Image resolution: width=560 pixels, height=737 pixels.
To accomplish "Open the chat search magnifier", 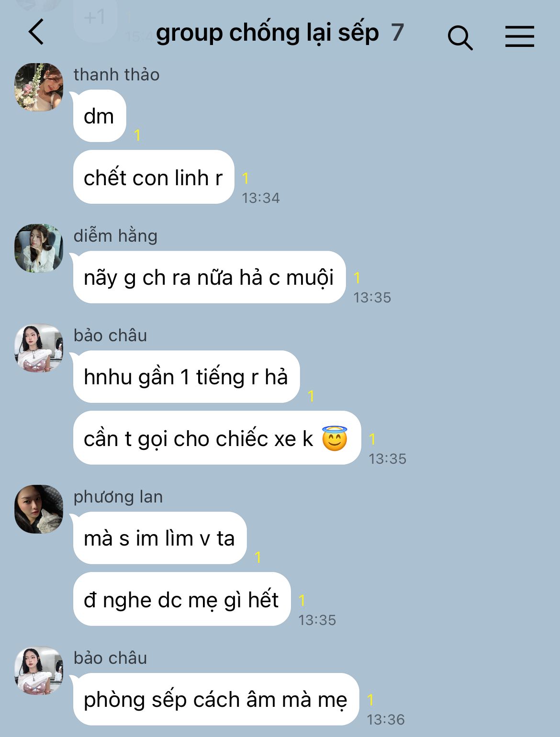I will pyautogui.click(x=460, y=37).
